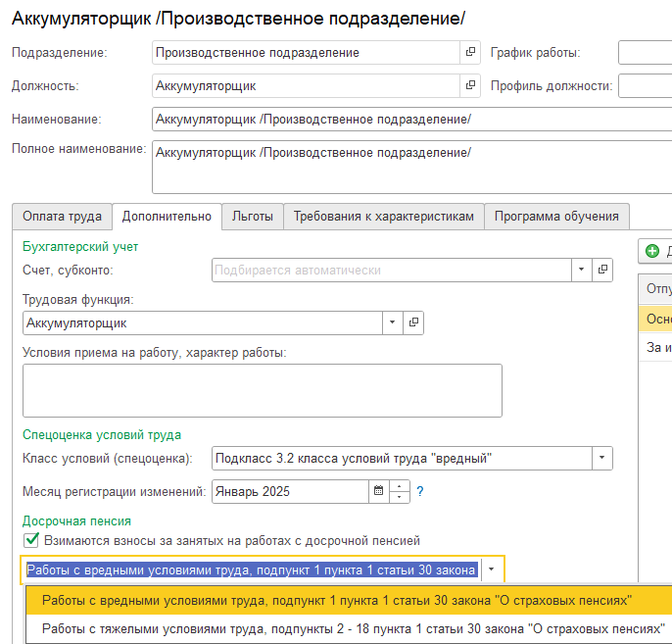This screenshot has width=672, height=644.
Task: Click the green plus add button
Action: coord(652,252)
